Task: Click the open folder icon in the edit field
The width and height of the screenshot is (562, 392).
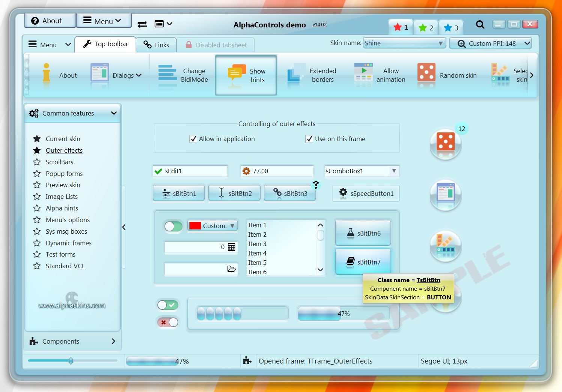Action: tap(232, 269)
